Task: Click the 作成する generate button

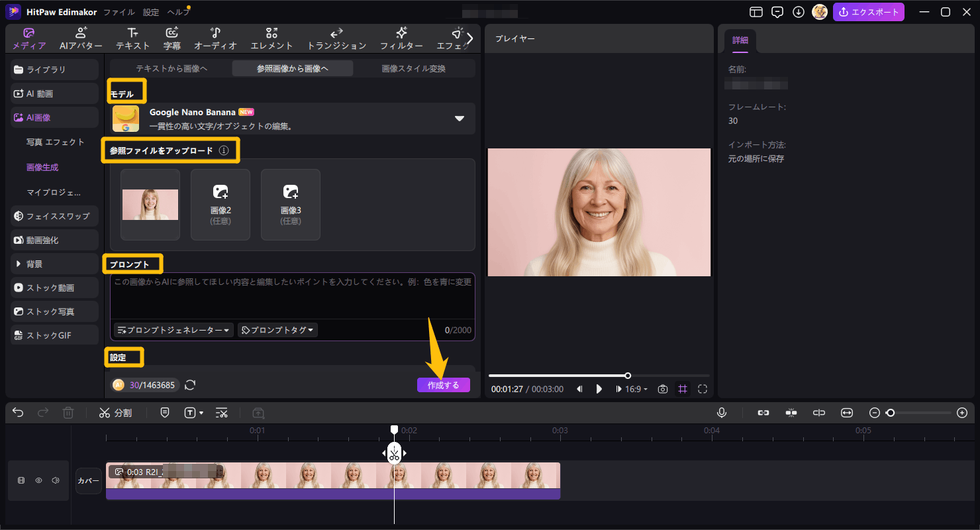Action: (x=443, y=385)
